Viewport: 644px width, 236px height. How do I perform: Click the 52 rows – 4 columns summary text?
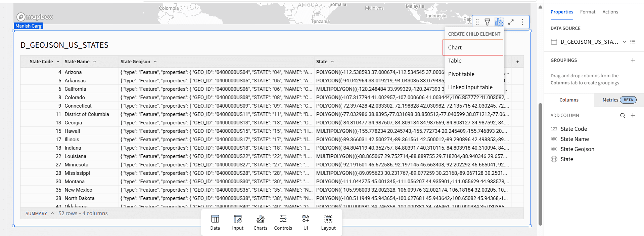click(83, 213)
